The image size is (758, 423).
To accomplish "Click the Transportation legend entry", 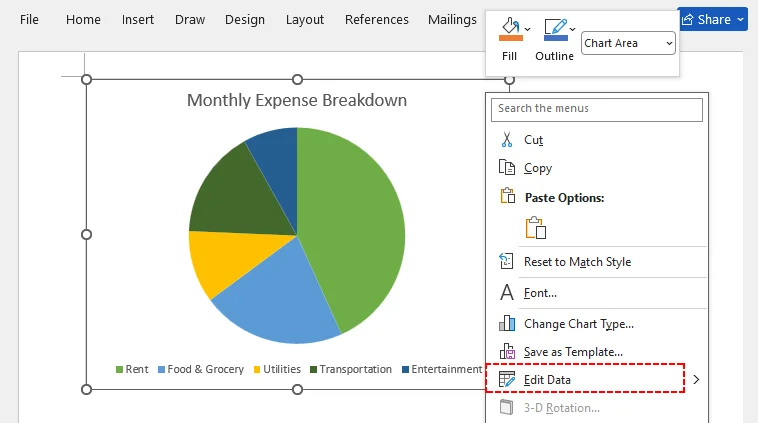I will [351, 369].
